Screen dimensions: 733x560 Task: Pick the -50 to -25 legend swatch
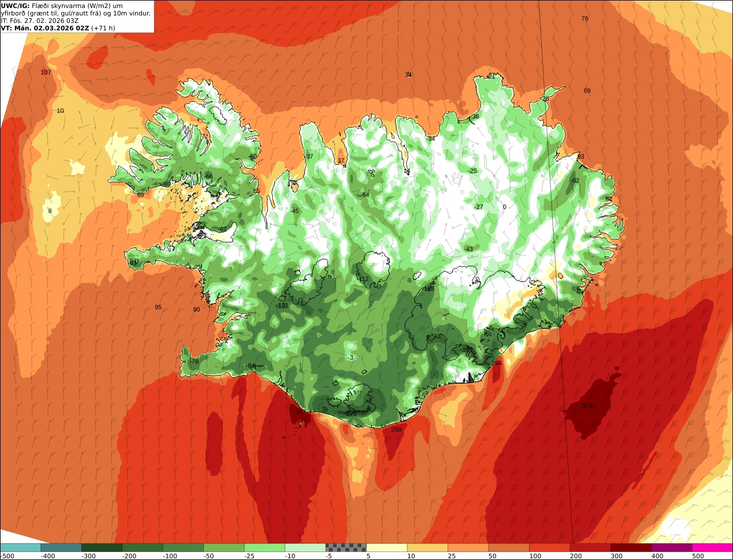224,547
